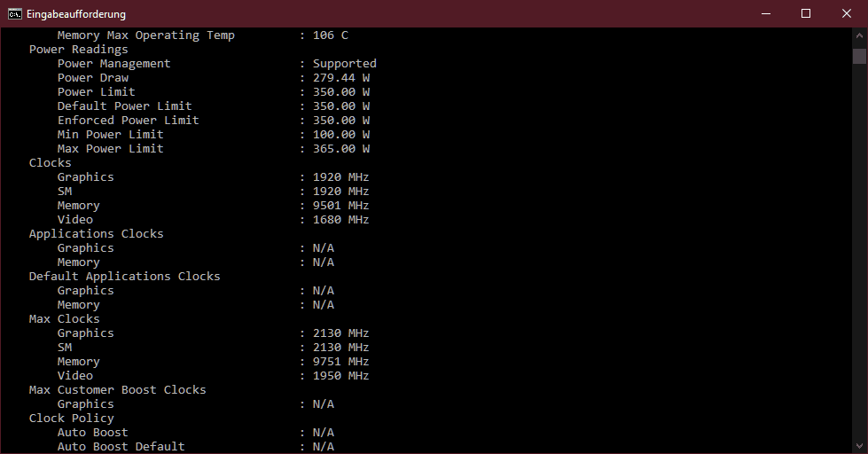Click the 'Memory Max Operating Temp' line
The height and width of the screenshot is (454, 868).
[146, 35]
